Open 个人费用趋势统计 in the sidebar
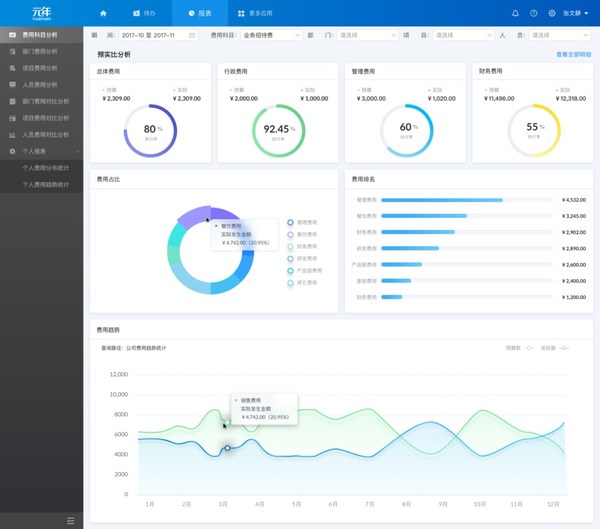 [x=46, y=185]
